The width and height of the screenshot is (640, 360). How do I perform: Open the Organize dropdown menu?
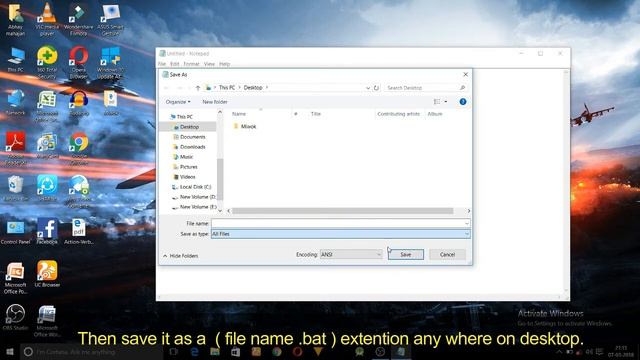178,102
